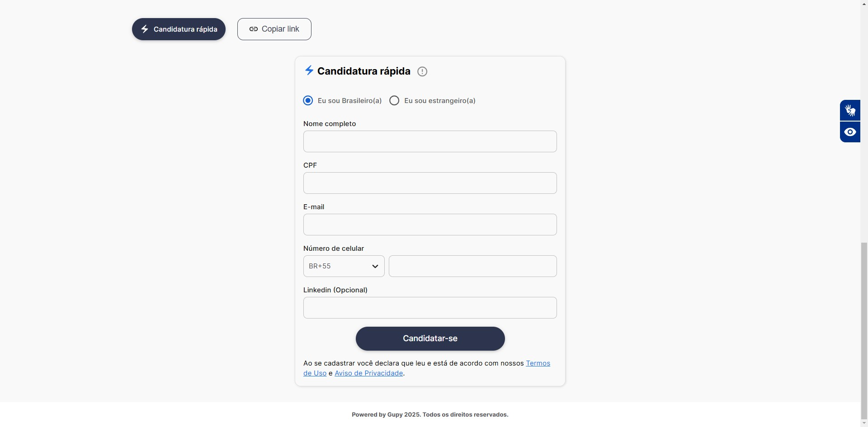This screenshot has height=427, width=868.
Task: Click the Linkedin (Opcional) input field
Action: click(429, 308)
